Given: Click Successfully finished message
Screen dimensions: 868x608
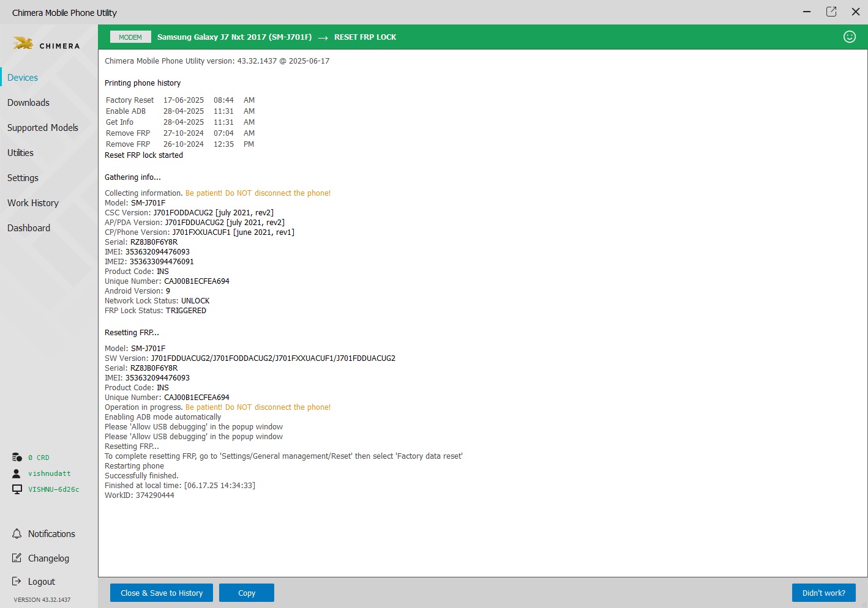Looking at the screenshot, I should click(x=141, y=476).
